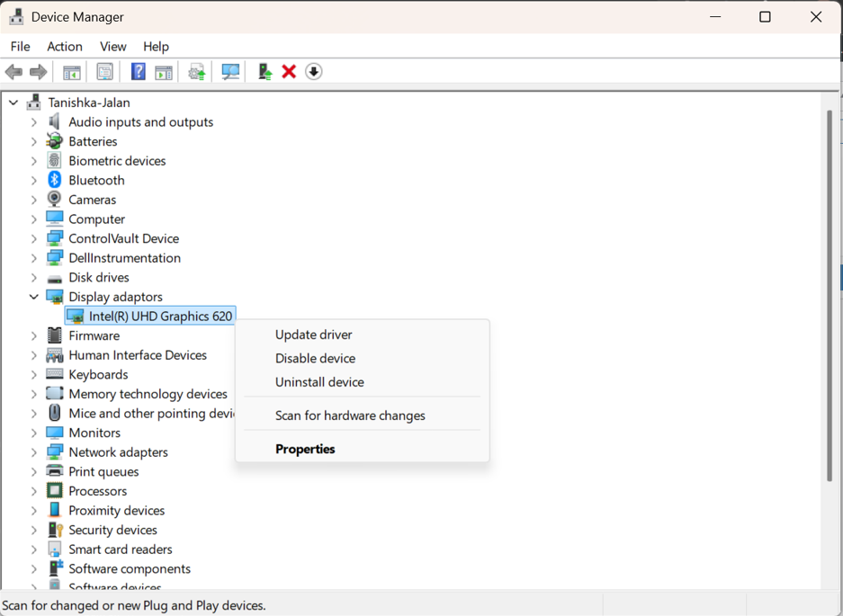Click the Processors category icon
The width and height of the screenshot is (843, 616).
pyautogui.click(x=54, y=491)
